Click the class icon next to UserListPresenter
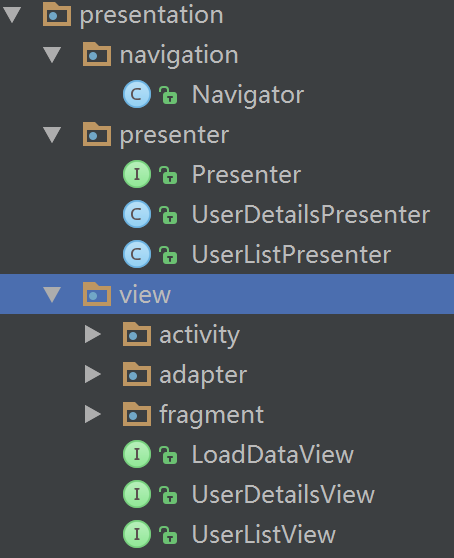454x558 pixels. pyautogui.click(x=137, y=254)
